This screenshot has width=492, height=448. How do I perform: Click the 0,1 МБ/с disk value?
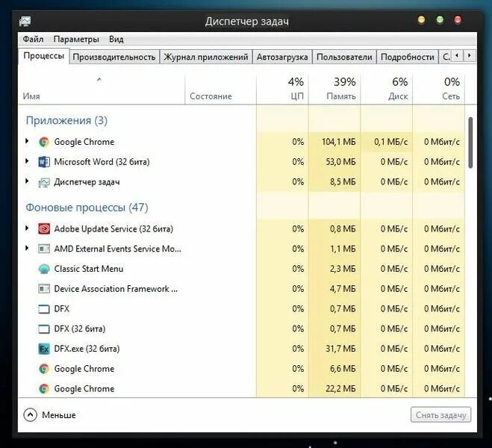click(390, 142)
